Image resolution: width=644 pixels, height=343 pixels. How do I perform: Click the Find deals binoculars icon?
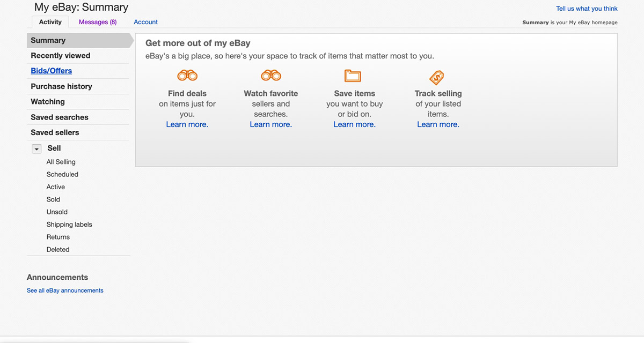(187, 76)
